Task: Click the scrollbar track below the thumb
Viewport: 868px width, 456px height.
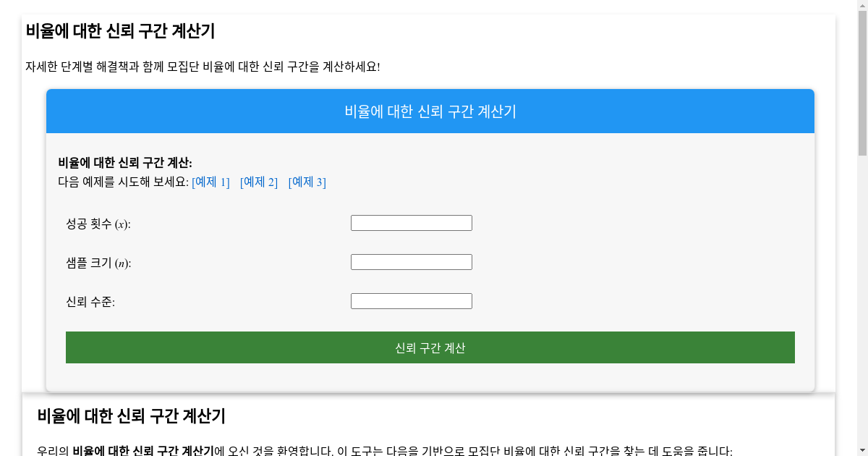Action: [x=862, y=304]
